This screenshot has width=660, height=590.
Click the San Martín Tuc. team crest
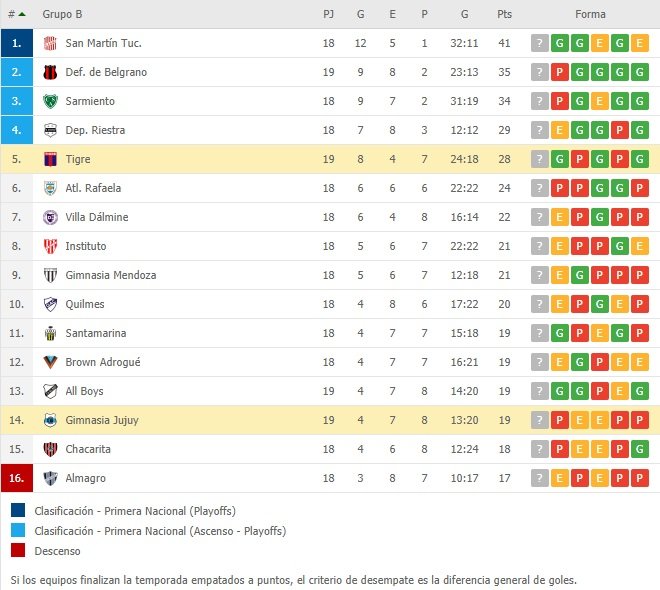(50, 43)
